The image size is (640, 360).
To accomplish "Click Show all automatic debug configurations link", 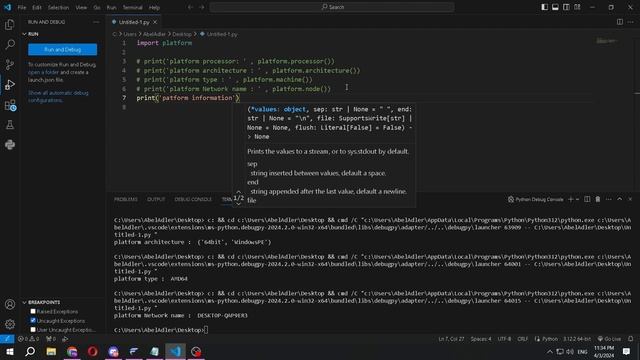I will [x=58, y=96].
